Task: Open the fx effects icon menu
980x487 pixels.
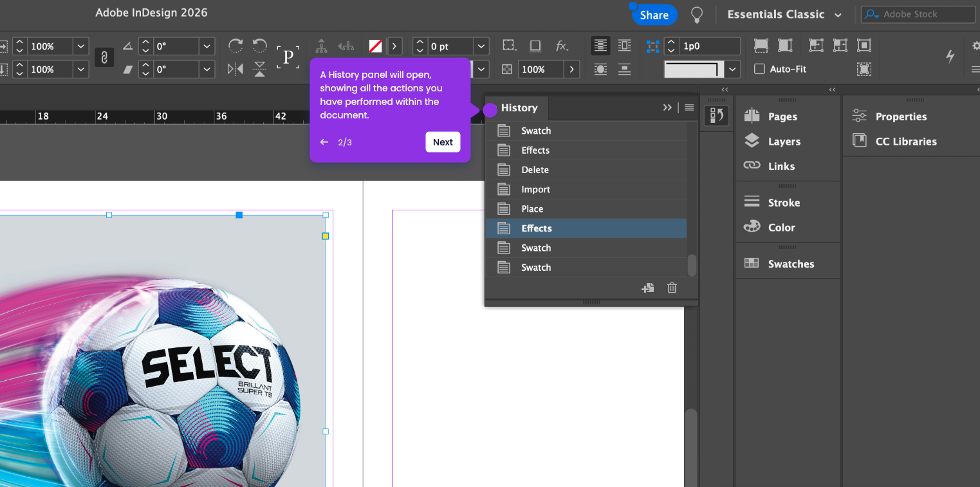Action: tap(562, 46)
